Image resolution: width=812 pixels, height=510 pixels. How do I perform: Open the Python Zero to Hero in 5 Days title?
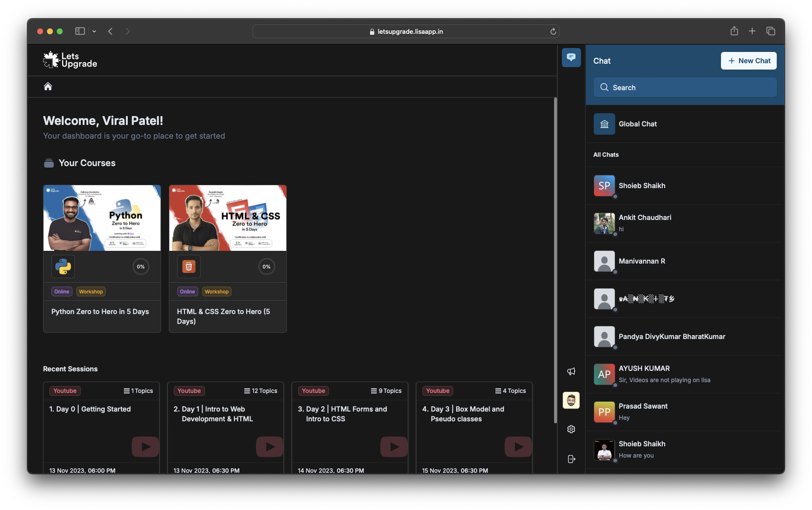tap(100, 312)
